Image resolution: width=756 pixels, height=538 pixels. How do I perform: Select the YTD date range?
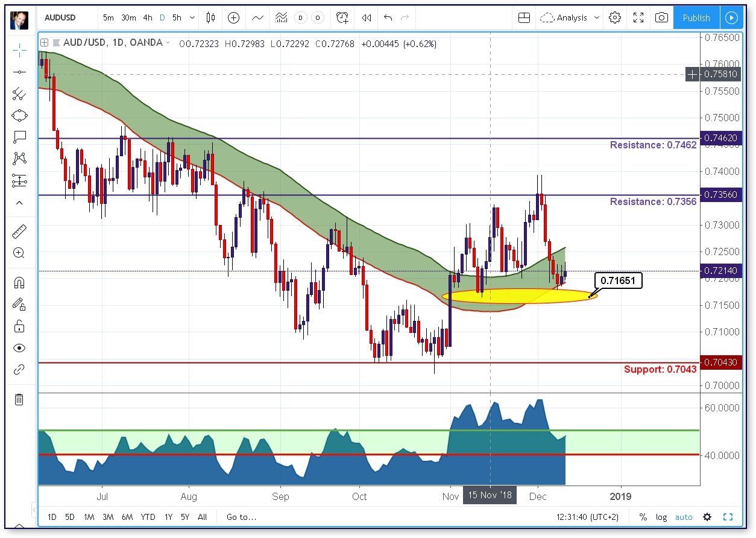(x=148, y=517)
